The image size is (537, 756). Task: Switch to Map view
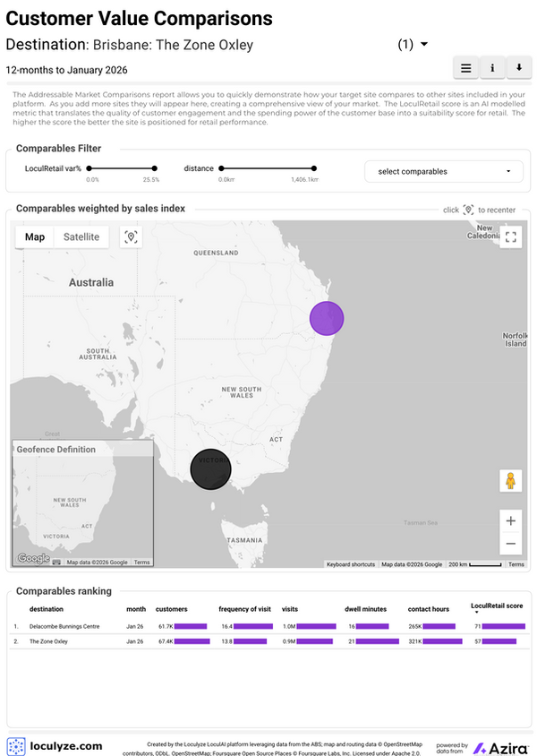(35, 236)
